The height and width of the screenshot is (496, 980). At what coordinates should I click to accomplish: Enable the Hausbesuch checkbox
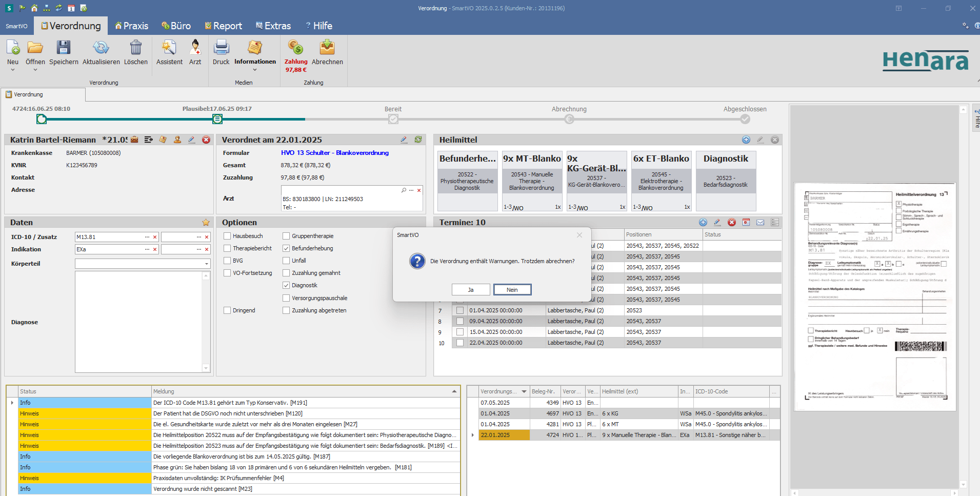pyautogui.click(x=227, y=236)
